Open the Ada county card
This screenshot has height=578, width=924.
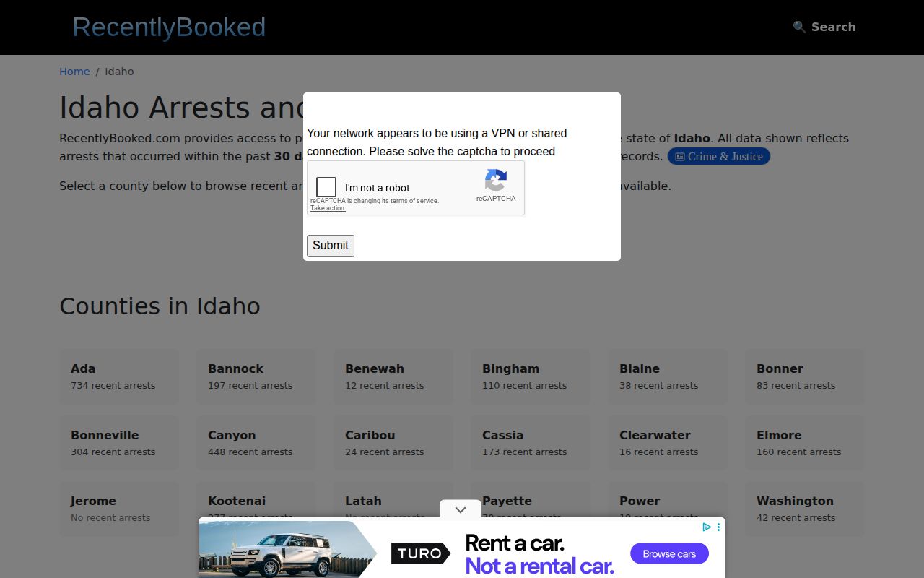pos(119,376)
